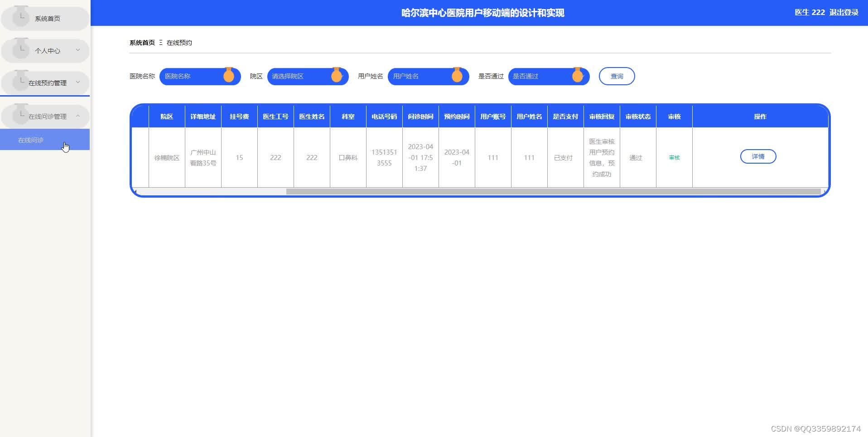Click the 医院名称 search input field
This screenshot has height=437, width=868.
click(200, 76)
